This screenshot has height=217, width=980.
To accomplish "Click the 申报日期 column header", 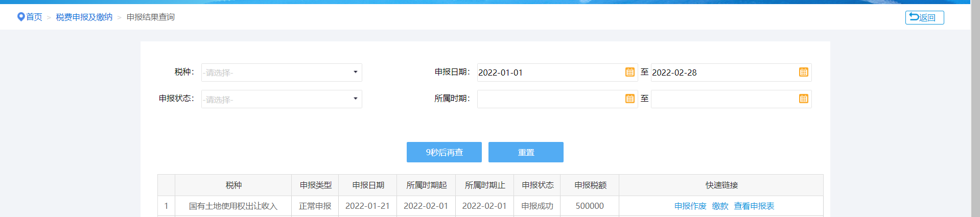I will click(x=368, y=185).
